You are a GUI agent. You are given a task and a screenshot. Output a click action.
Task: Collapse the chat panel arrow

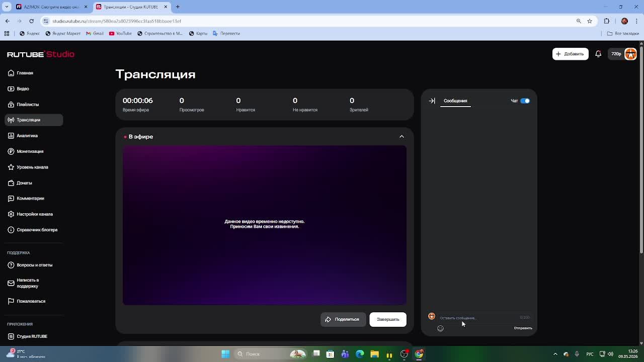pos(432,101)
